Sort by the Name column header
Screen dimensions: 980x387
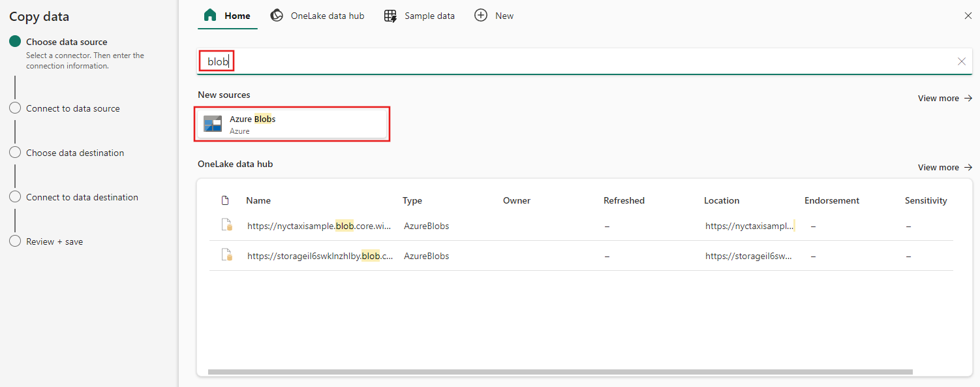point(258,201)
